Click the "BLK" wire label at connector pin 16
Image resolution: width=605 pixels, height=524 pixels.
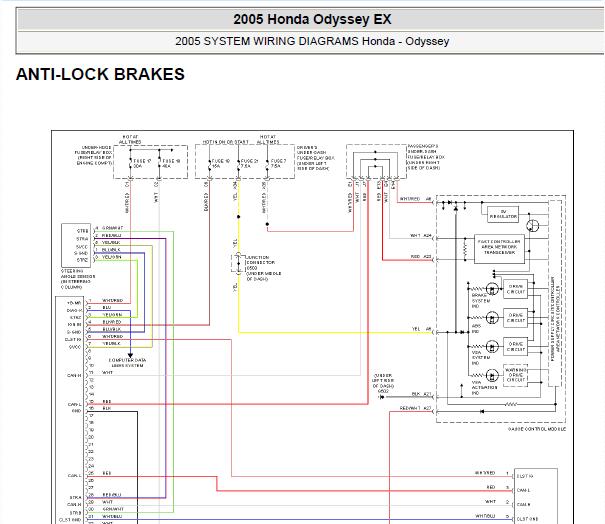click(107, 408)
